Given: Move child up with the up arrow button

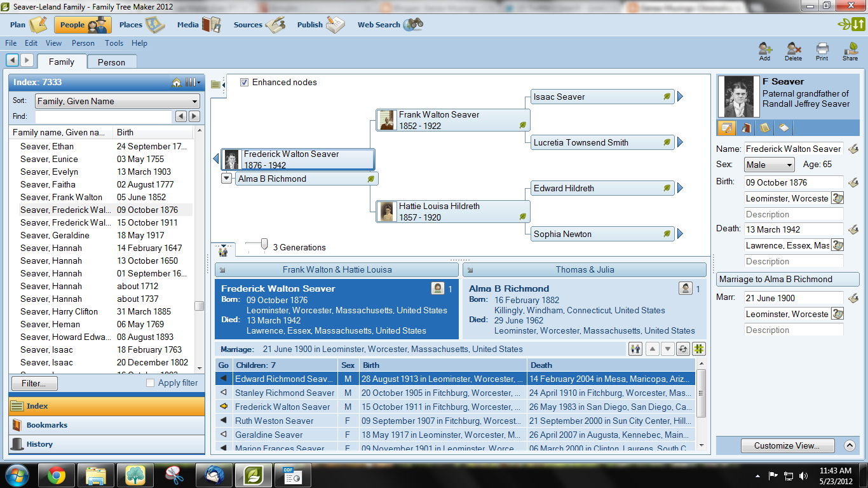Looking at the screenshot, I should pos(652,349).
